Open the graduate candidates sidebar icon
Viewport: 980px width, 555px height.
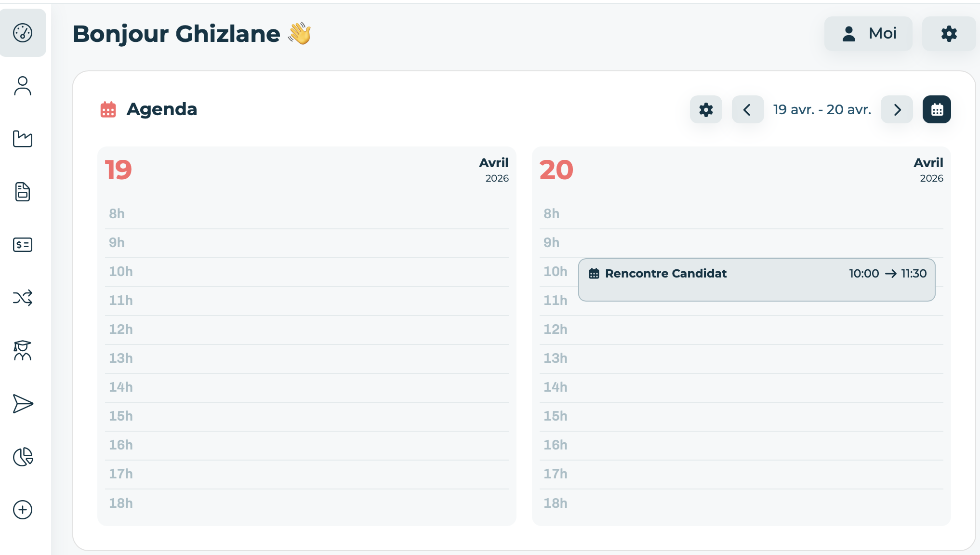(23, 351)
